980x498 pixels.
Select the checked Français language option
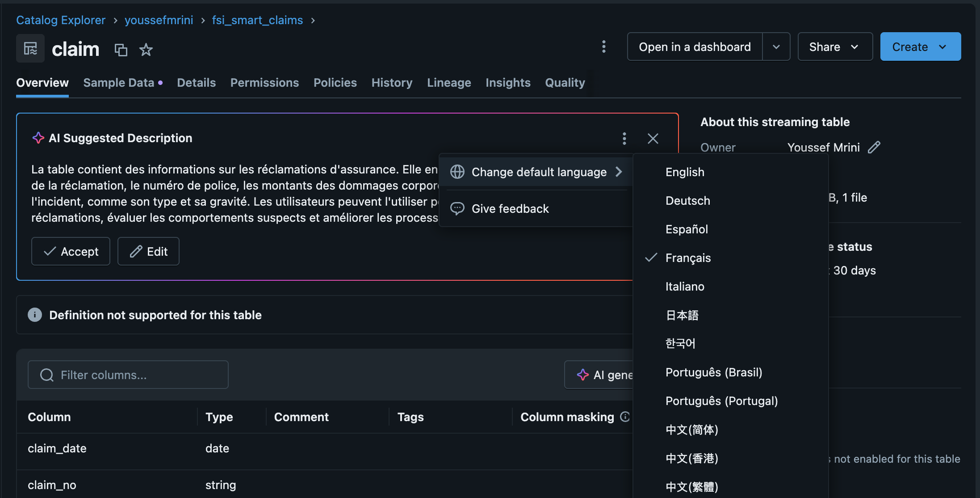(x=731, y=258)
